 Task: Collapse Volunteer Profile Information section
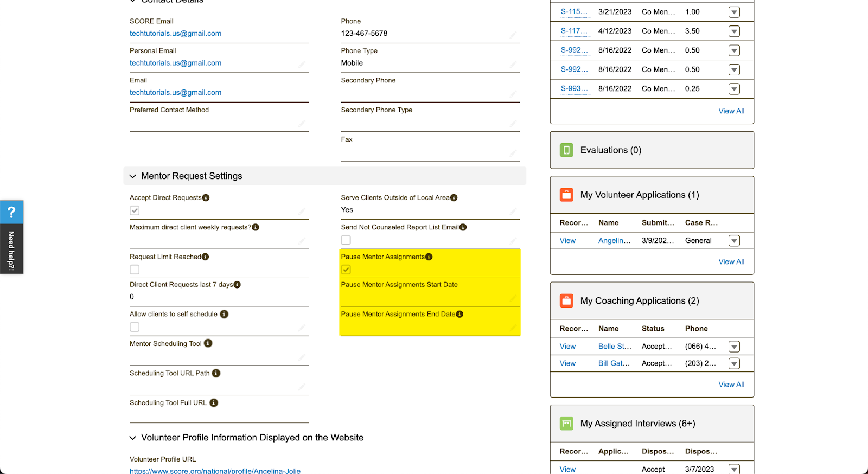pos(133,438)
